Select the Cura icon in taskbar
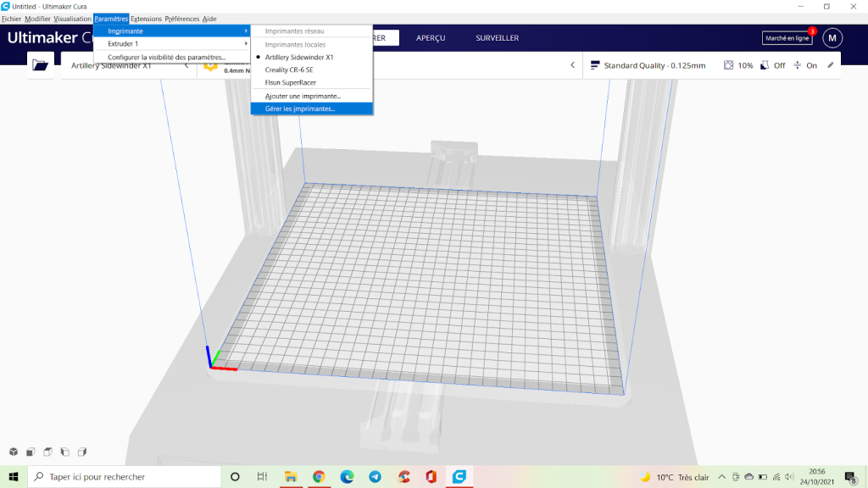Image resolution: width=868 pixels, height=488 pixels. pos(459,477)
